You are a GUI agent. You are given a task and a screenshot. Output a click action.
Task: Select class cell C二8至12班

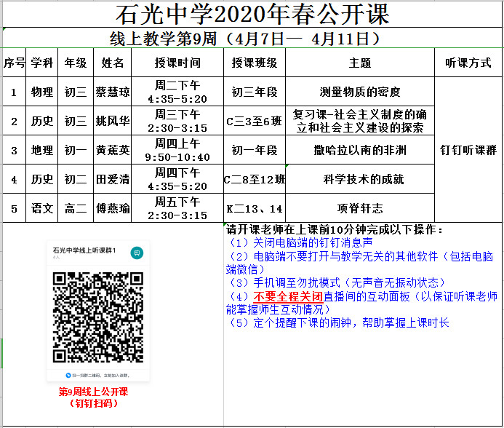254,179
